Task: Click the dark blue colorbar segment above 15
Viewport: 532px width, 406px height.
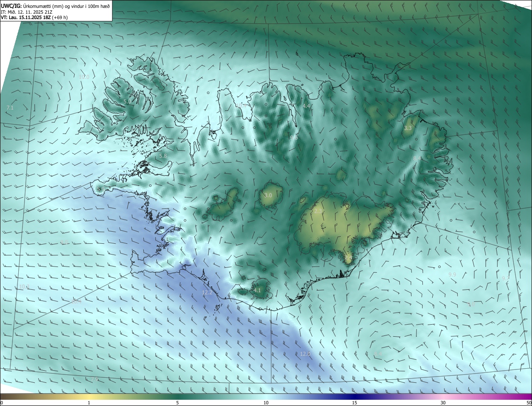Action: (x=355, y=396)
